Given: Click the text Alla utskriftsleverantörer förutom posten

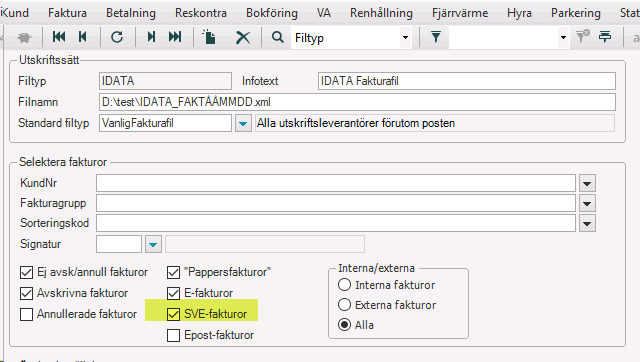Looking at the screenshot, I should coord(356,123).
